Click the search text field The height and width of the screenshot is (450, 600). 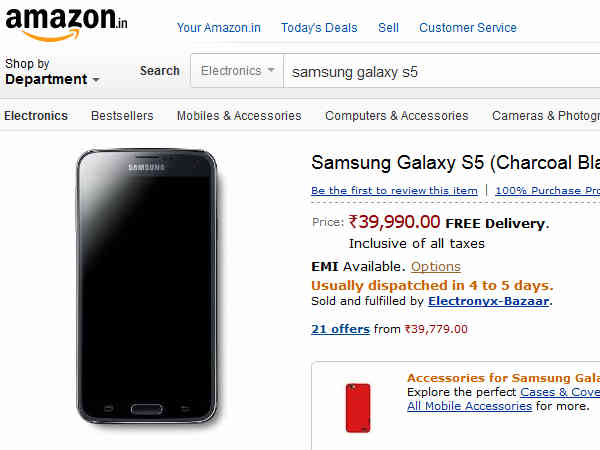click(440, 72)
